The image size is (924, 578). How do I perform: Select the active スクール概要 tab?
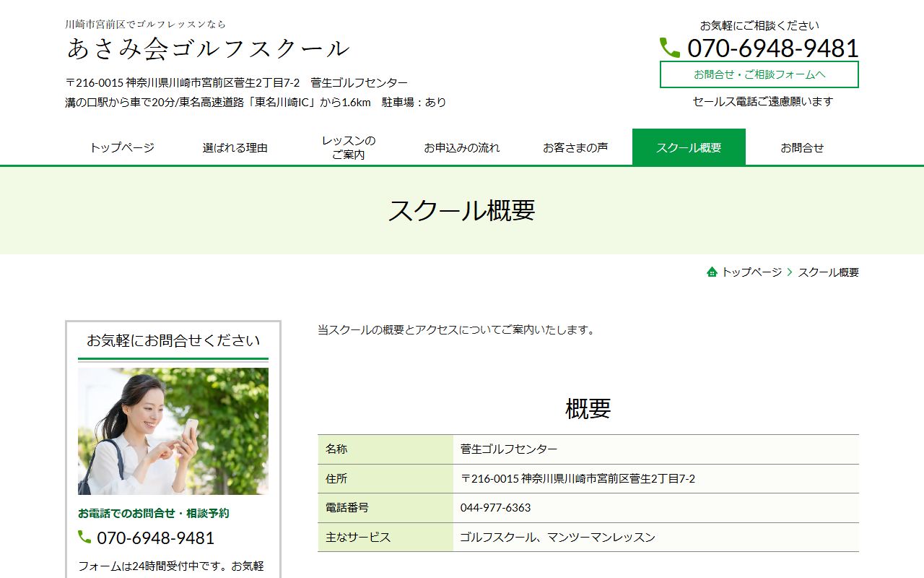pos(689,147)
